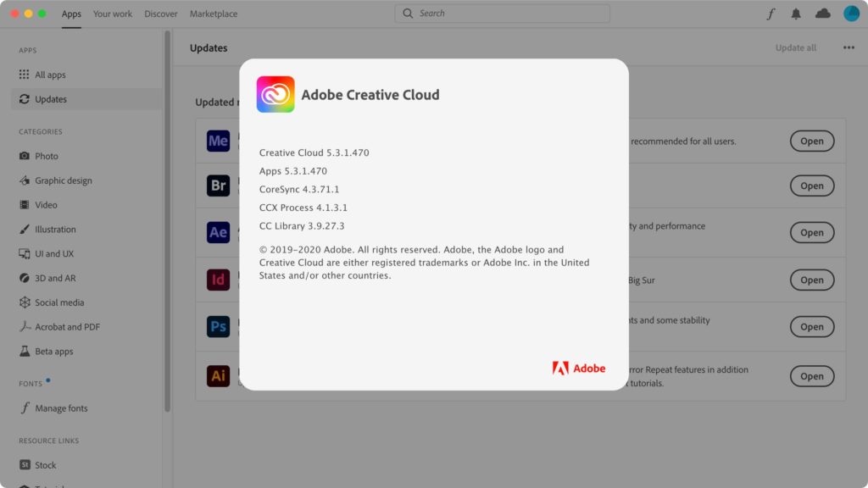The width and height of the screenshot is (868, 488).
Task: Click the Photoshop app icon
Action: coord(218,326)
